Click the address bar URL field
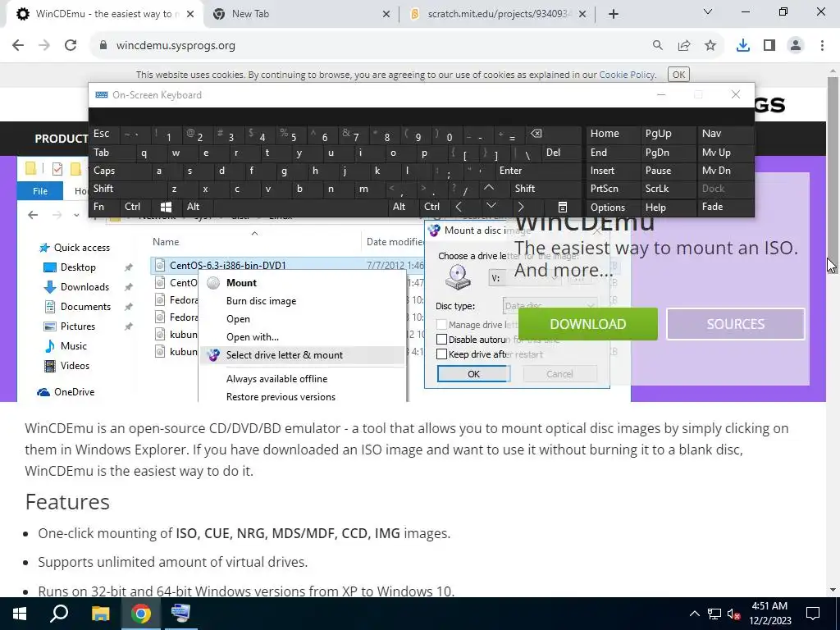This screenshot has width=840, height=630. 370,46
